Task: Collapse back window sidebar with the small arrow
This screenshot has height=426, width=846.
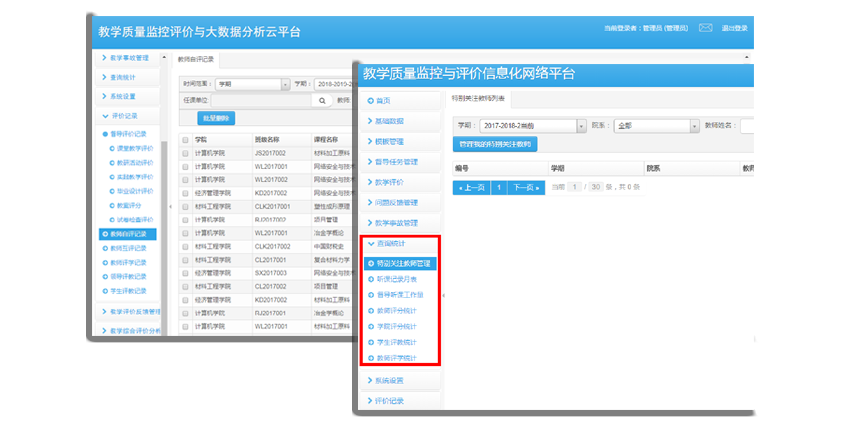Action: click(x=170, y=207)
